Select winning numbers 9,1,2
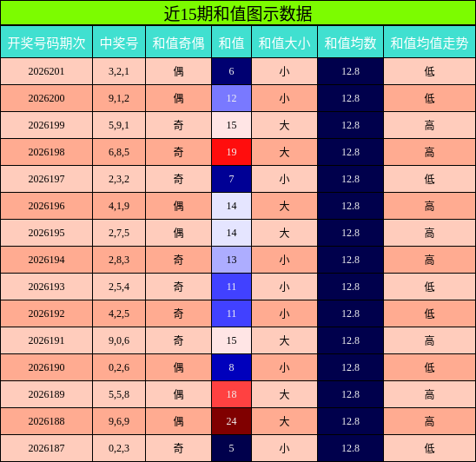476x462 pixels. click(x=119, y=98)
